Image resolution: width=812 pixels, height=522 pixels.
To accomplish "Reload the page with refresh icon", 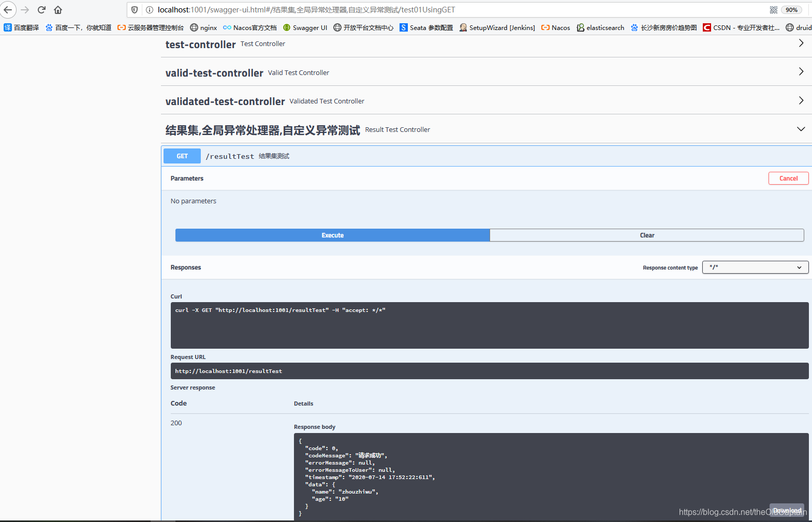I will [x=42, y=9].
